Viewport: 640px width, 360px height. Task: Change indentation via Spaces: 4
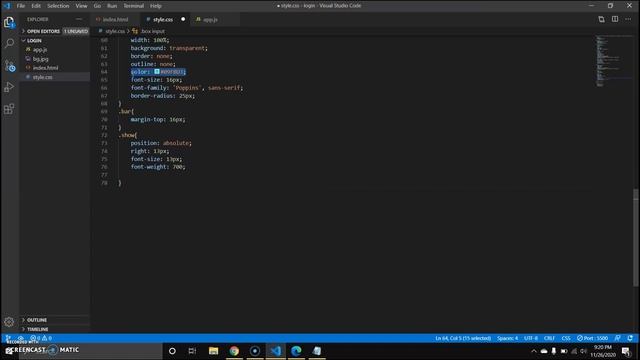pos(507,338)
